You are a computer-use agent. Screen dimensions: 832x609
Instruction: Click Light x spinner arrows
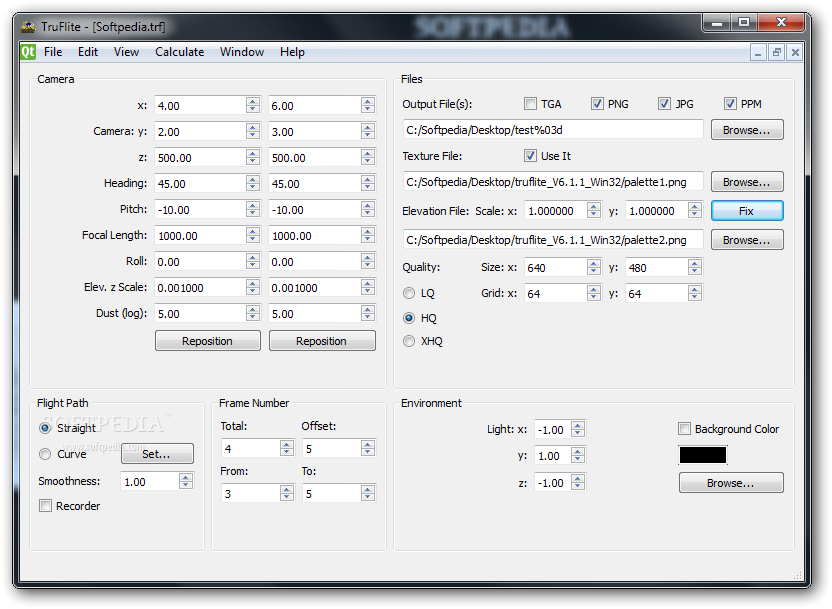[x=578, y=429]
